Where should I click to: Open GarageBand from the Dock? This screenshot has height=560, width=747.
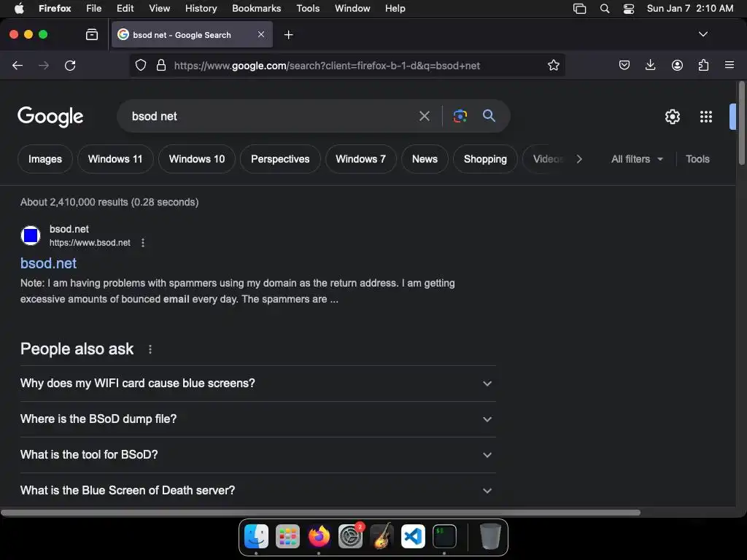pyautogui.click(x=382, y=537)
